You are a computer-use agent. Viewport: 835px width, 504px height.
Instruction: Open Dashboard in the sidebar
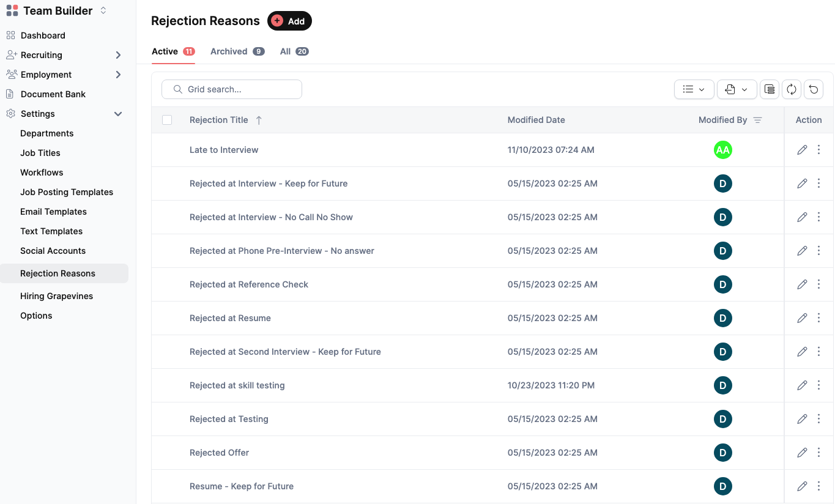tap(43, 35)
